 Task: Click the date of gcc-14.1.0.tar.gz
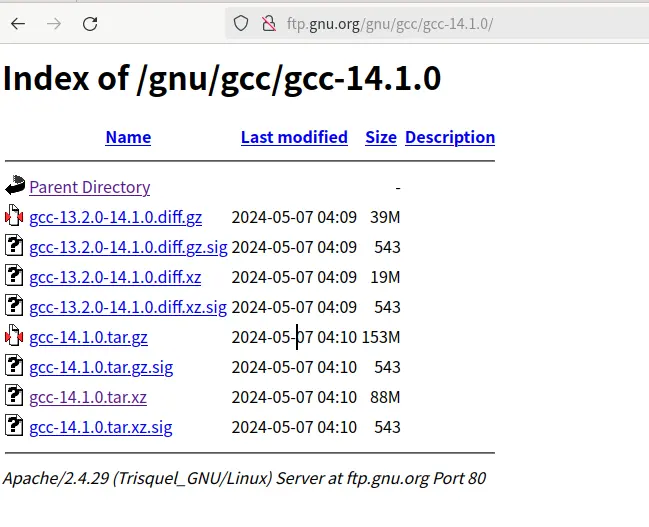click(294, 337)
